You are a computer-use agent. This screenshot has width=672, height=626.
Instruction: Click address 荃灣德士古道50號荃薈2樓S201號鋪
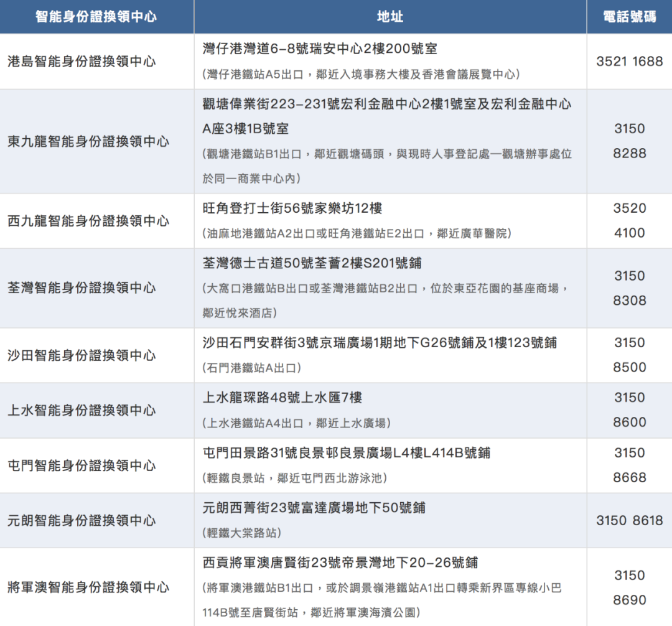point(312,263)
